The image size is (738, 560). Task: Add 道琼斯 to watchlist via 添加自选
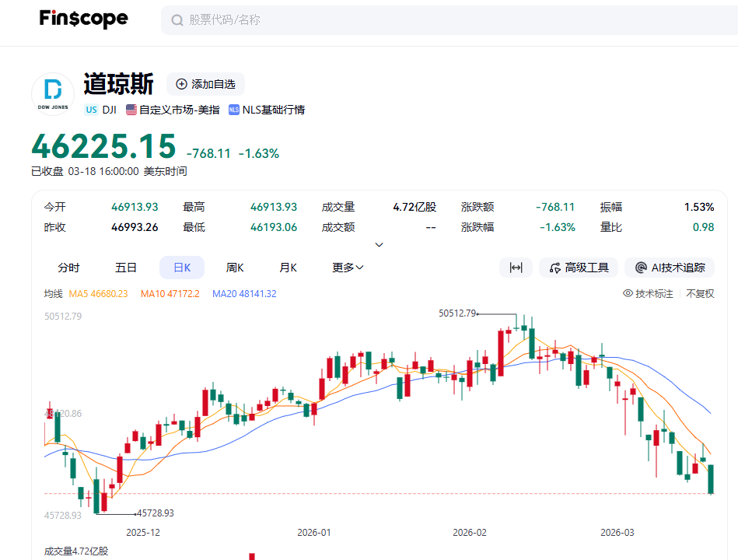(205, 84)
